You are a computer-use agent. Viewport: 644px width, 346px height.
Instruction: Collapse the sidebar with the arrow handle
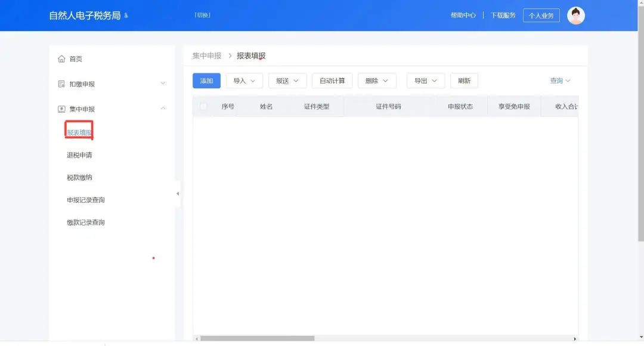click(177, 194)
